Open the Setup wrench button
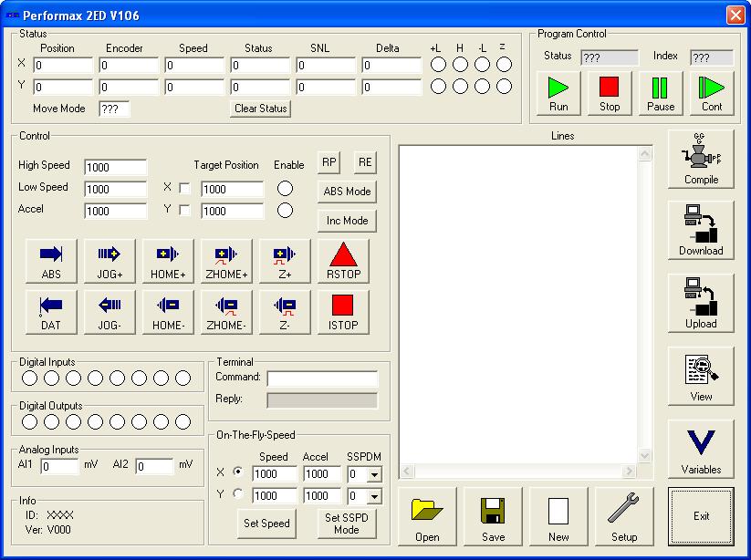Image resolution: width=751 pixels, height=560 pixels. point(624,517)
